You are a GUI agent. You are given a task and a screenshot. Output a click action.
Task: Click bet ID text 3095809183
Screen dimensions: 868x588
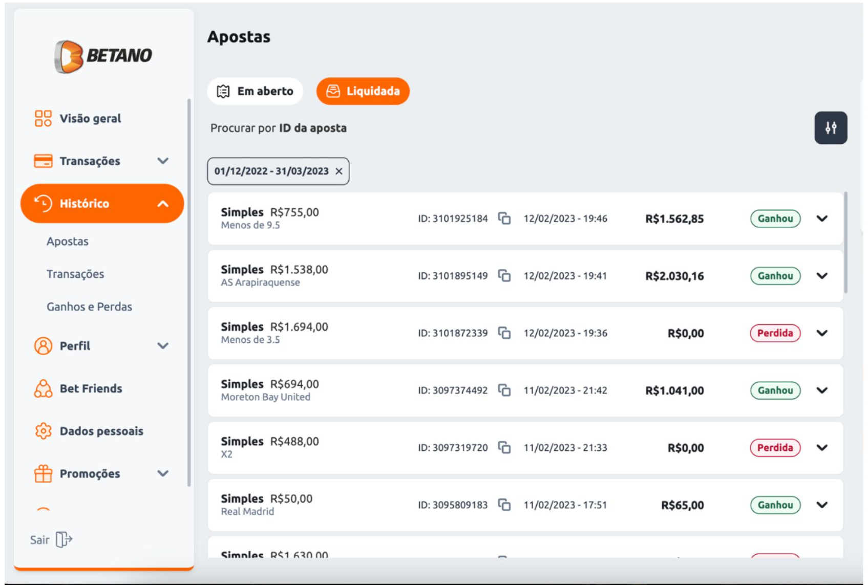click(453, 505)
